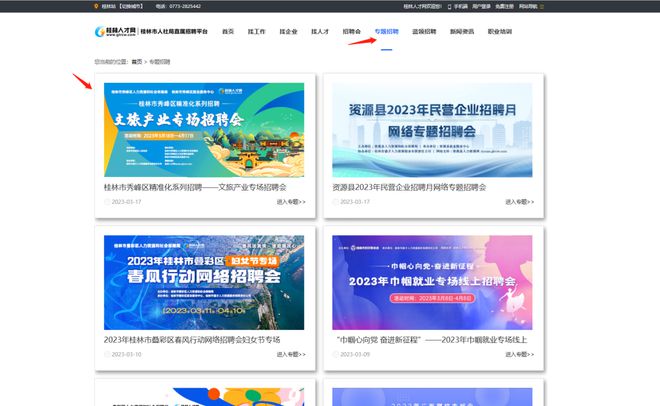Click the 2023-03-09 date text

click(x=355, y=354)
